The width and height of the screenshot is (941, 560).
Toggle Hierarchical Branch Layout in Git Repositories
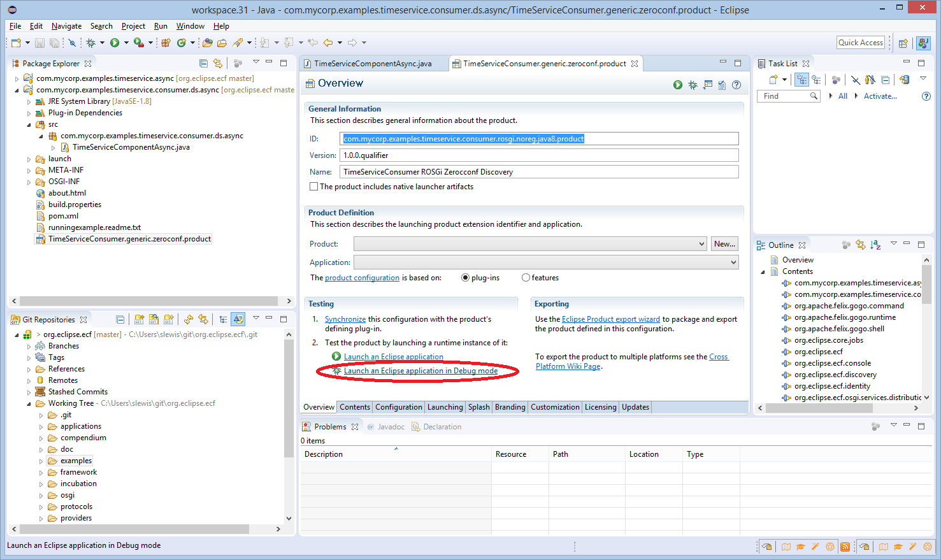coord(223,319)
